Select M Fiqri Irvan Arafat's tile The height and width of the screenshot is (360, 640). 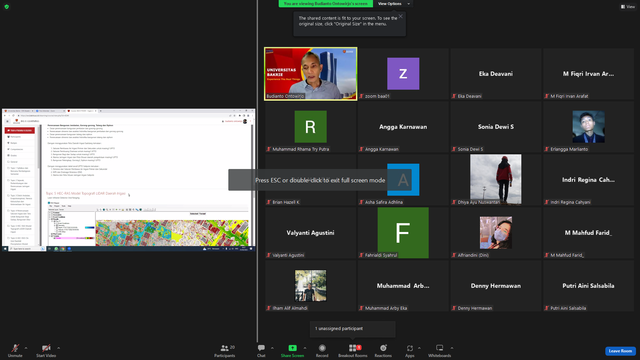click(588, 73)
